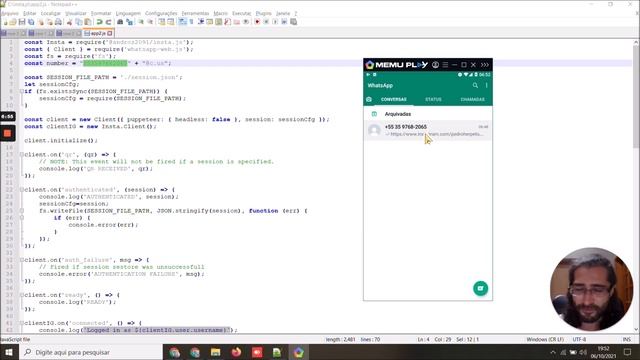640x360 pixels.
Task: Click the Paste clipboard toolbar icon
Action: [x=87, y=22]
